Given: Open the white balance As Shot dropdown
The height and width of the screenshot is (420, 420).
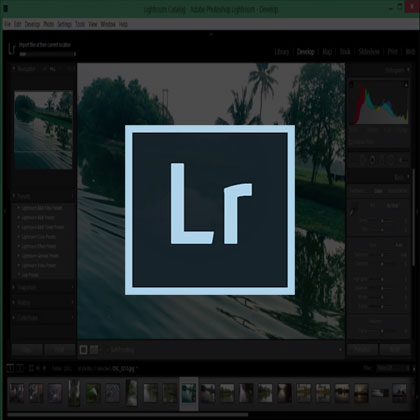Looking at the screenshot, I should [x=393, y=206].
